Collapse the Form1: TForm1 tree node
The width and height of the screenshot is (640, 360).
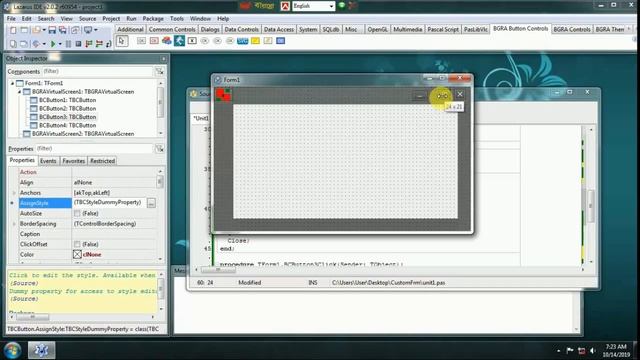click(12, 83)
